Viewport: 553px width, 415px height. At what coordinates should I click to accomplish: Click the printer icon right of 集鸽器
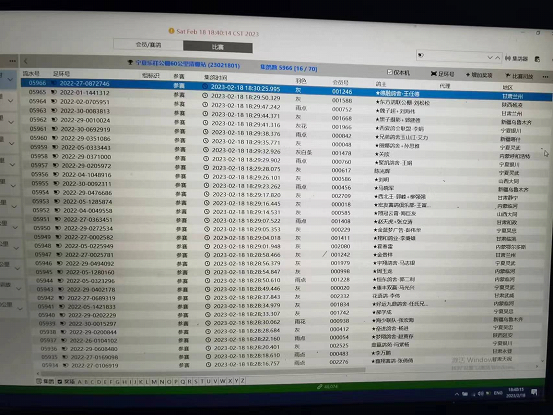[x=537, y=59]
